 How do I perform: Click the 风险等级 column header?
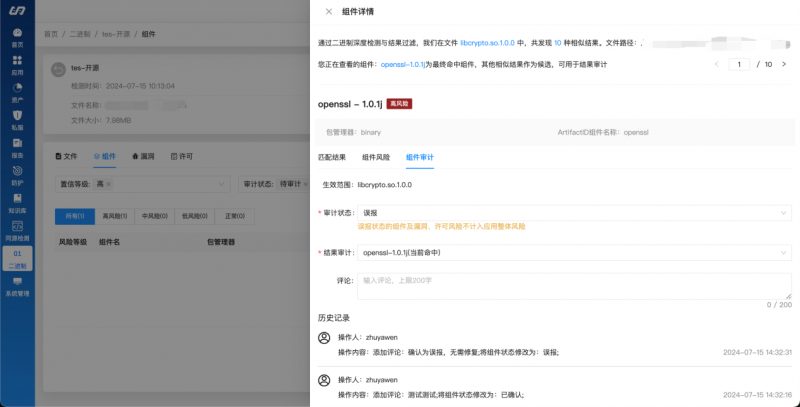click(73, 242)
